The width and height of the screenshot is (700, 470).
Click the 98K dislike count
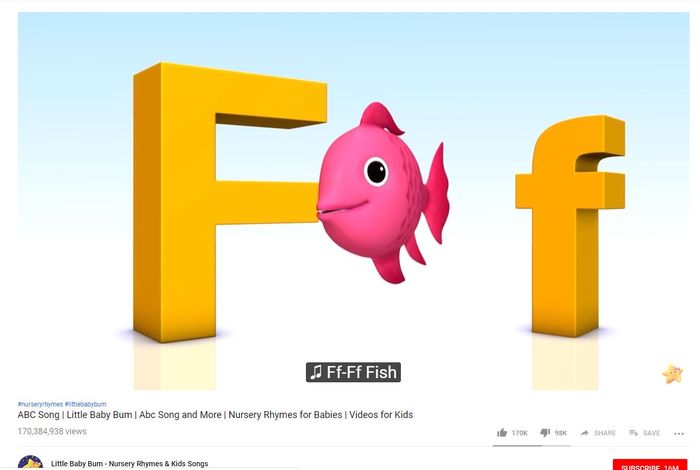(561, 433)
